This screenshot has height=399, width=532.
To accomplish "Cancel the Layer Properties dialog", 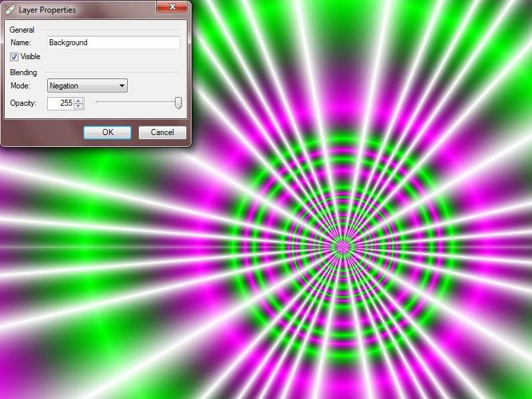I will pos(162,132).
